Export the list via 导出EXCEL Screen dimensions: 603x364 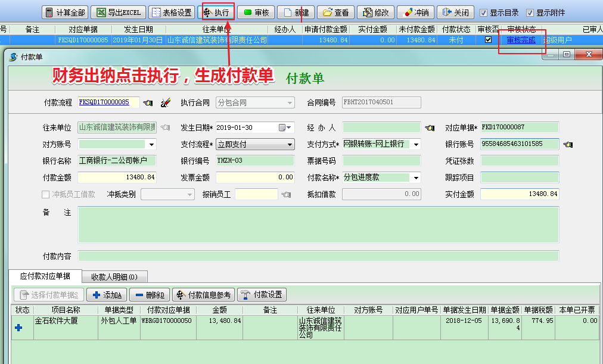click(x=119, y=13)
